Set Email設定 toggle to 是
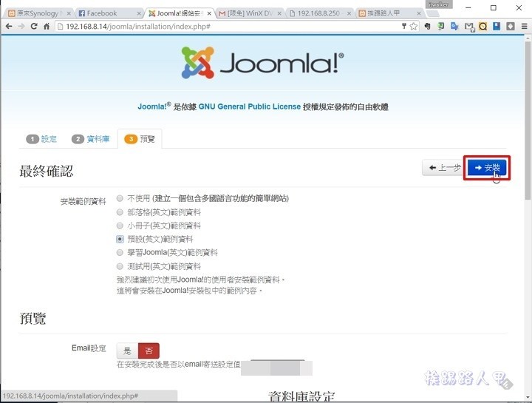The image size is (532, 403). tap(127, 350)
